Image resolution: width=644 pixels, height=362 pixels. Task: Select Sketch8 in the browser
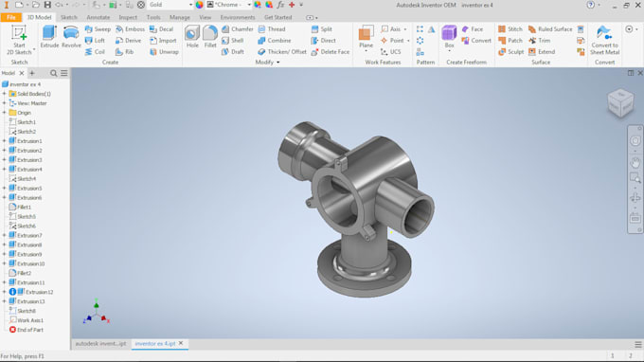[23, 311]
